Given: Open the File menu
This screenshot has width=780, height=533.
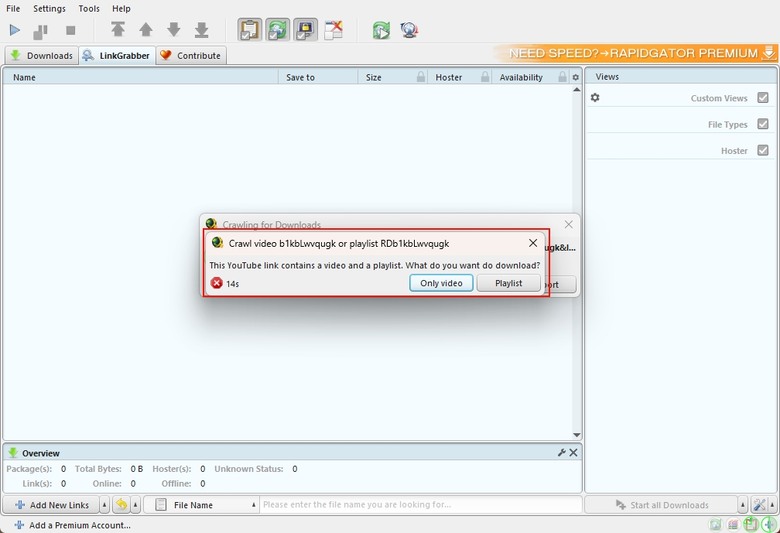Looking at the screenshot, I should [x=13, y=8].
